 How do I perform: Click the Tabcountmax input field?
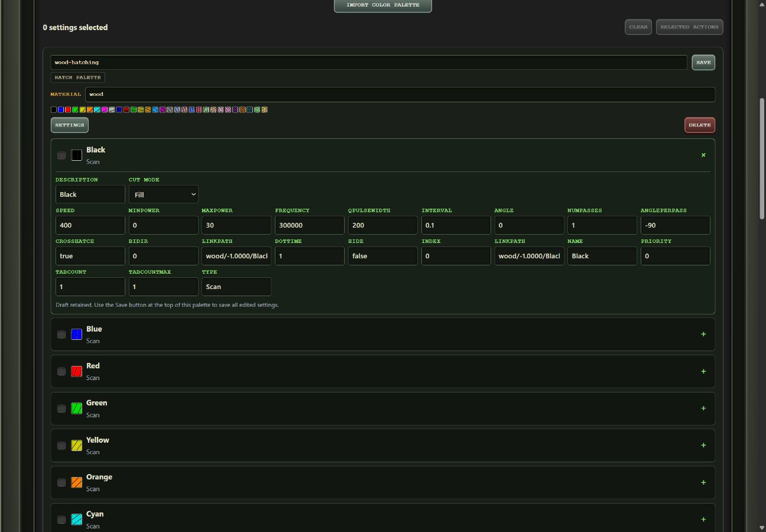coord(164,287)
